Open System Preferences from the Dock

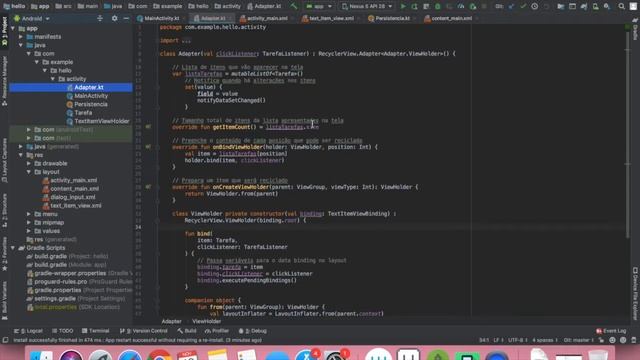(336, 355)
